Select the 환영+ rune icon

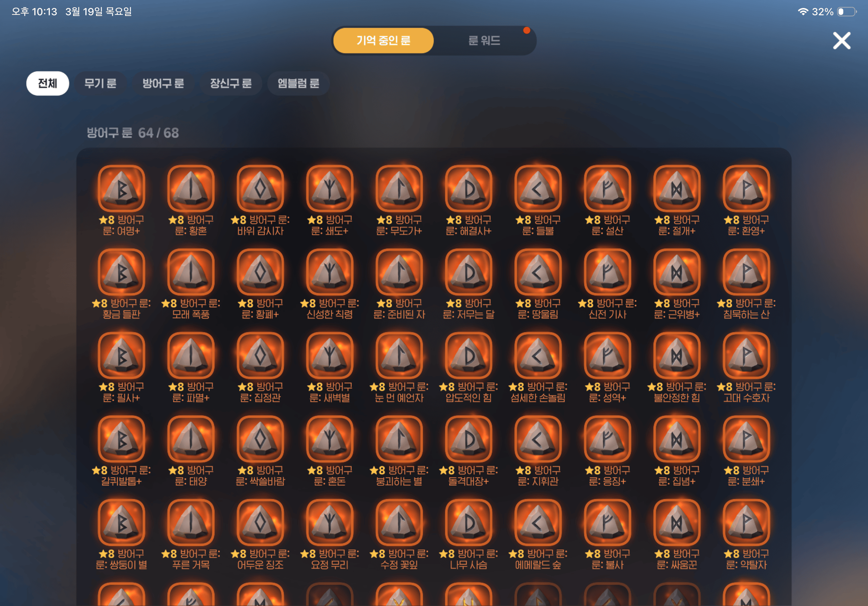click(746, 188)
